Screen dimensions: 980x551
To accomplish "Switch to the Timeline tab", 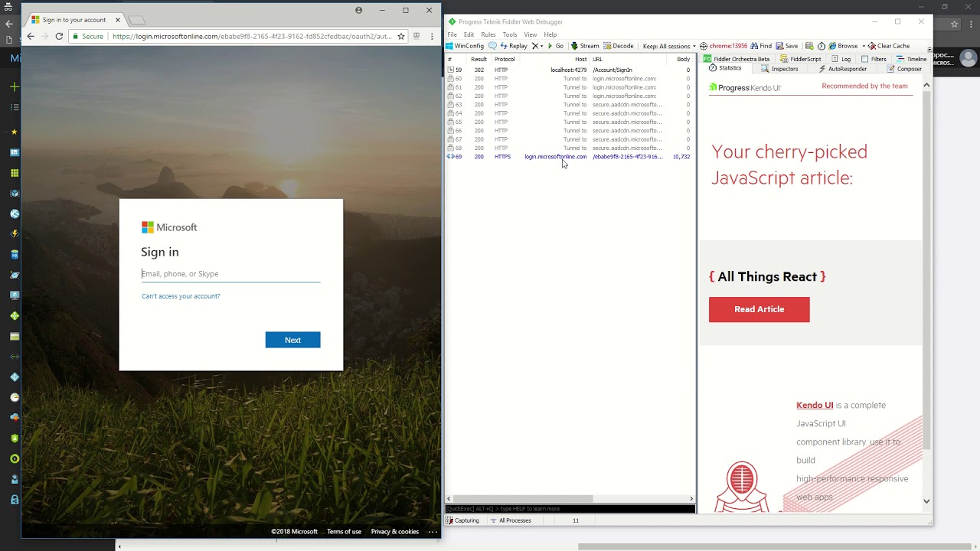I will [911, 59].
